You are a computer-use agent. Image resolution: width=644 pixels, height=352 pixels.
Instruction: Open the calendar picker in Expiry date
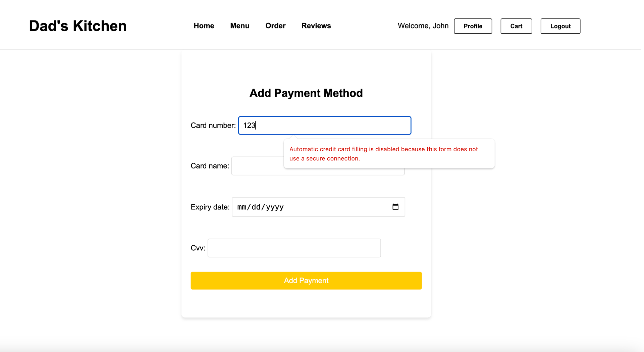point(395,207)
